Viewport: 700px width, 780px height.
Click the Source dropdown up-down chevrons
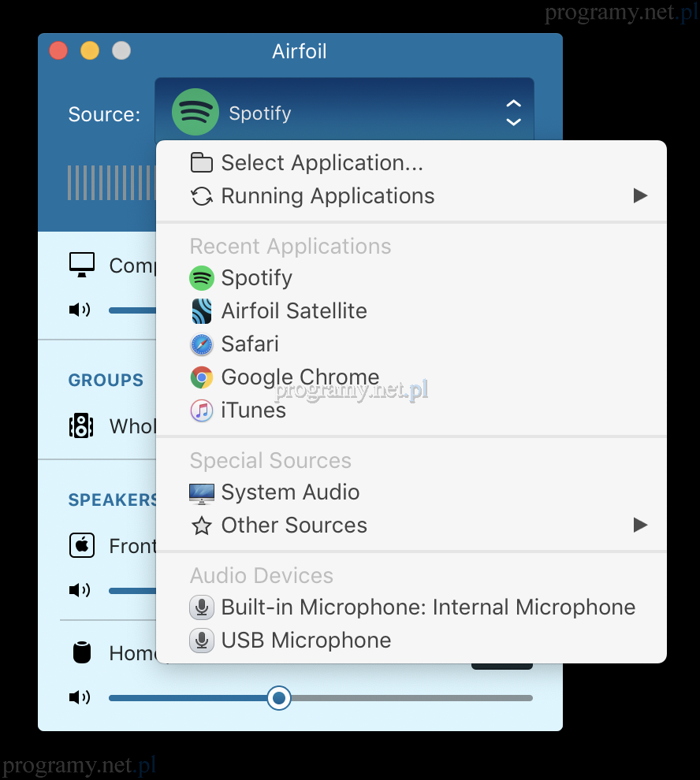513,113
